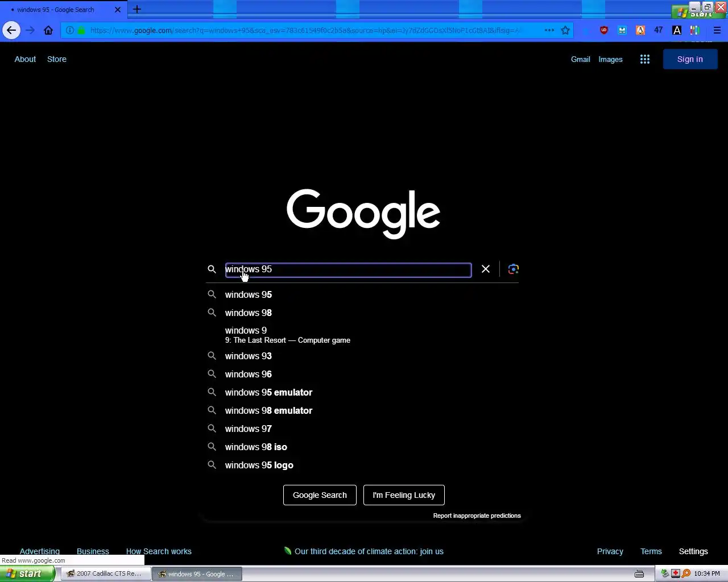The image size is (728, 582).
Task: Open the page actions three-dots menu
Action: [549, 30]
